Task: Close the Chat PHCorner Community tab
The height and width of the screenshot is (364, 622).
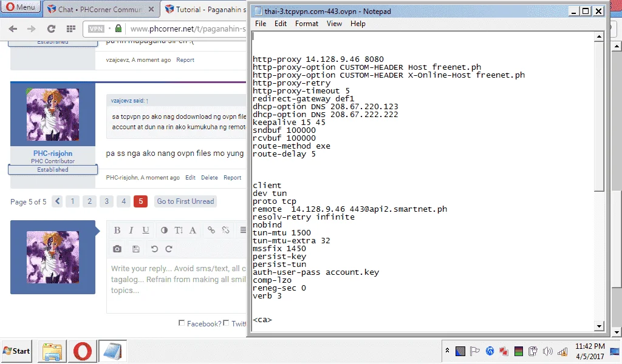Action: [151, 9]
